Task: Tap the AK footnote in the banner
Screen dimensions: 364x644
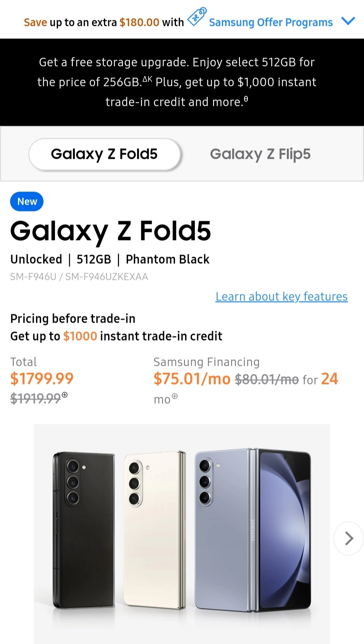Action: pyautogui.click(x=147, y=80)
